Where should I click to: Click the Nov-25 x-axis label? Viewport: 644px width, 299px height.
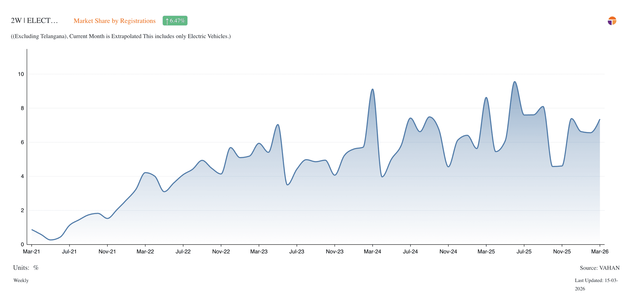[x=561, y=251]
